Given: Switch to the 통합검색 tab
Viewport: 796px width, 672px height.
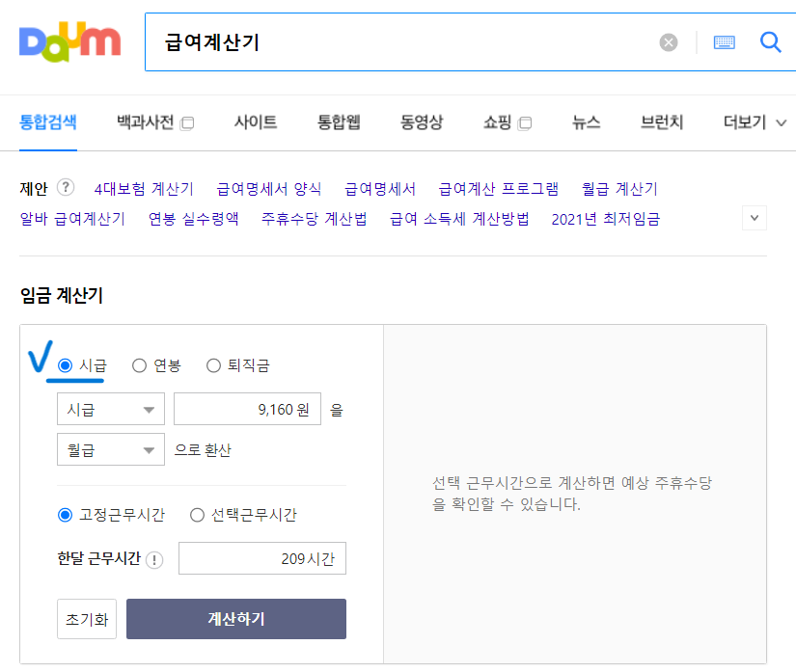Looking at the screenshot, I should coord(47,122).
